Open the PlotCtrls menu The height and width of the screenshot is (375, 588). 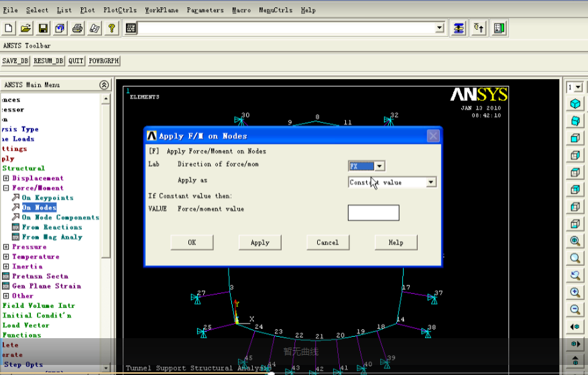[120, 10]
